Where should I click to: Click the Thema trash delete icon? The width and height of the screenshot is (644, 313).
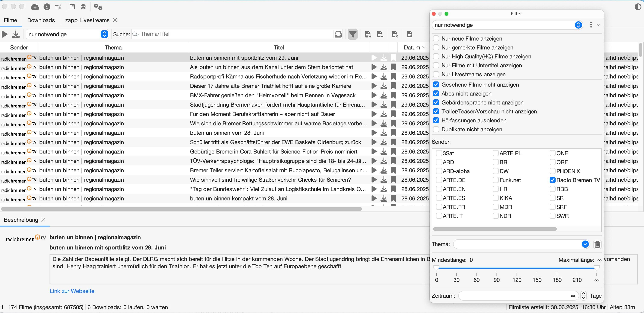(x=597, y=244)
